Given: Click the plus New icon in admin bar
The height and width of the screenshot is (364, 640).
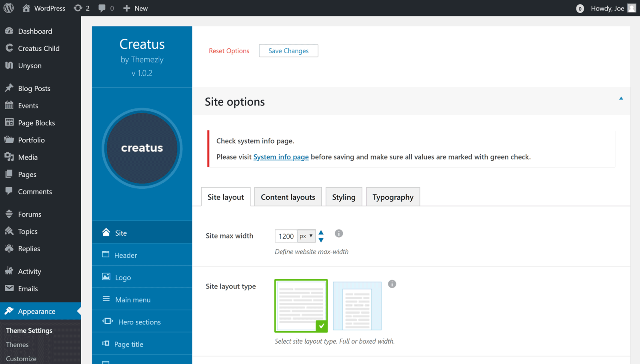Looking at the screenshot, I should 126,8.
